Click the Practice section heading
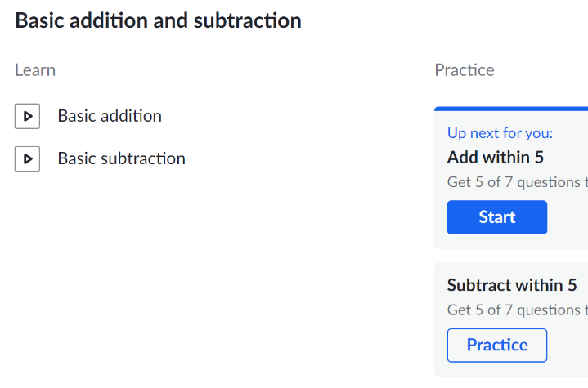This screenshot has height=388, width=588. (x=465, y=70)
